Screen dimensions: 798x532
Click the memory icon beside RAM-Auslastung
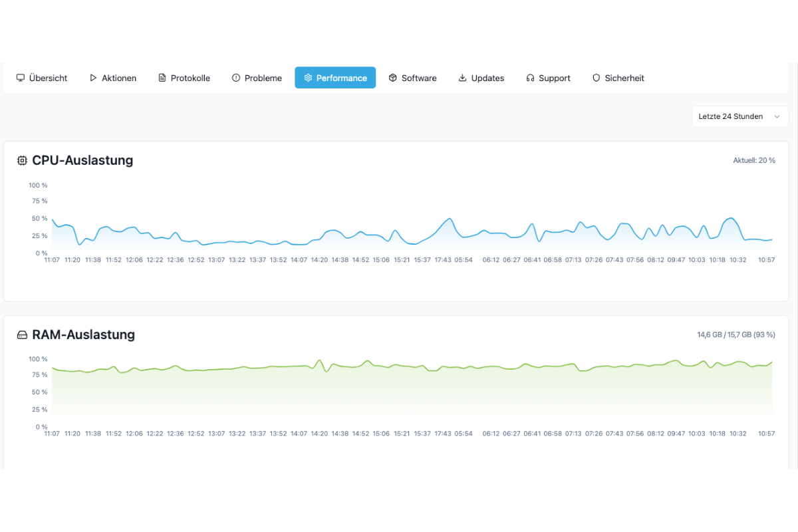coord(22,334)
